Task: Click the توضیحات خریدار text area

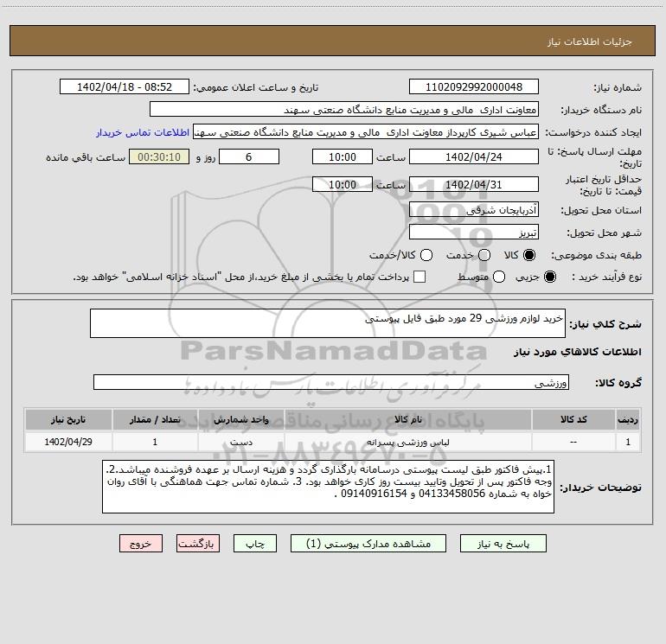Action: (x=329, y=487)
